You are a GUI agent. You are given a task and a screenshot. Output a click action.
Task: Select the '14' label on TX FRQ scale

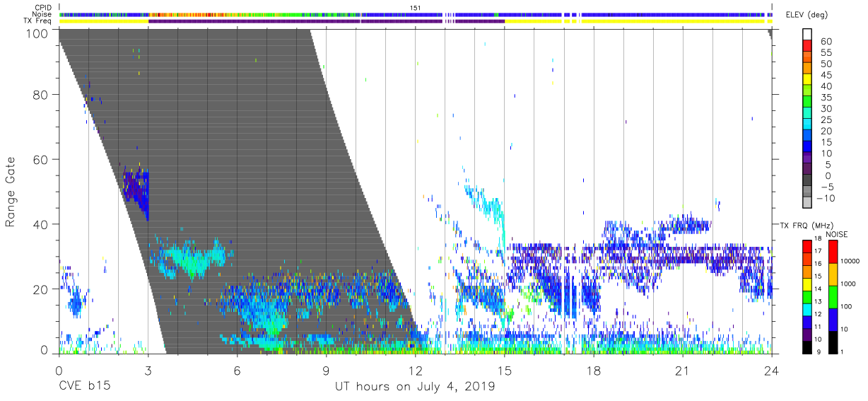(x=817, y=290)
